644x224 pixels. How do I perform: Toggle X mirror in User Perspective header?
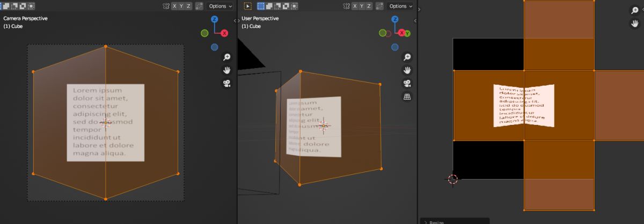(x=355, y=6)
